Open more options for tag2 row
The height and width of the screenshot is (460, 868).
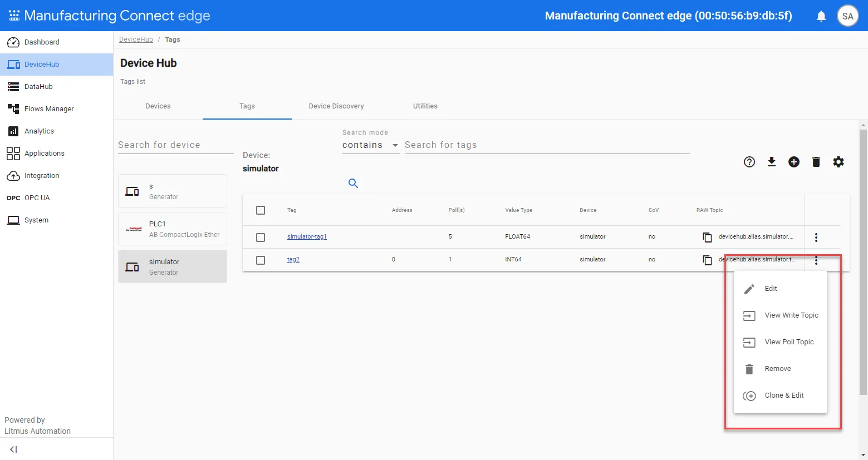pyautogui.click(x=816, y=260)
